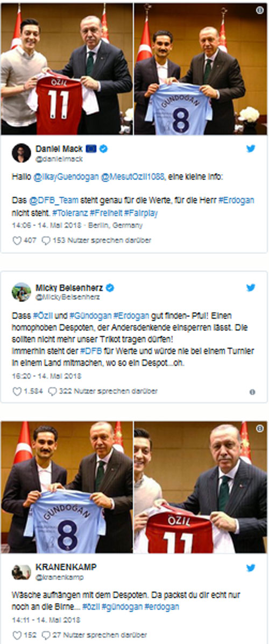Like the KRANENKAMP tweet with 152 hearts

(x=17, y=635)
